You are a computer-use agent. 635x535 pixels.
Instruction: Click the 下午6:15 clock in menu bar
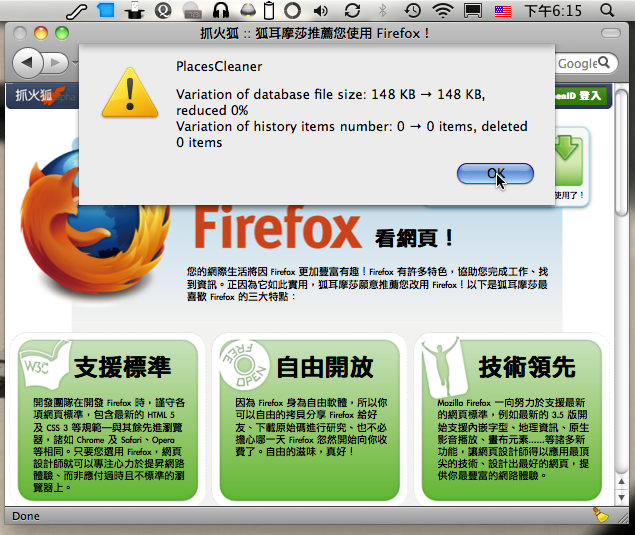point(553,11)
